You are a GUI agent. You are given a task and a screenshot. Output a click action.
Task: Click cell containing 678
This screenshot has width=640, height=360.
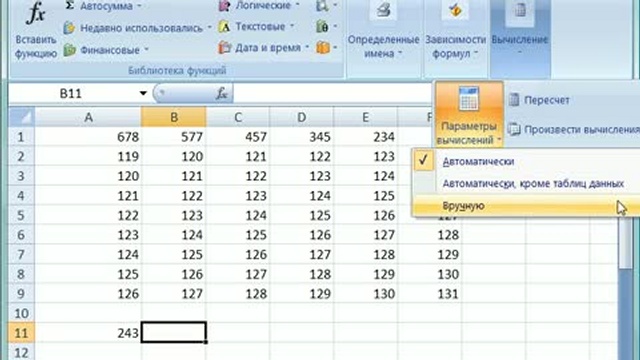click(x=88, y=137)
